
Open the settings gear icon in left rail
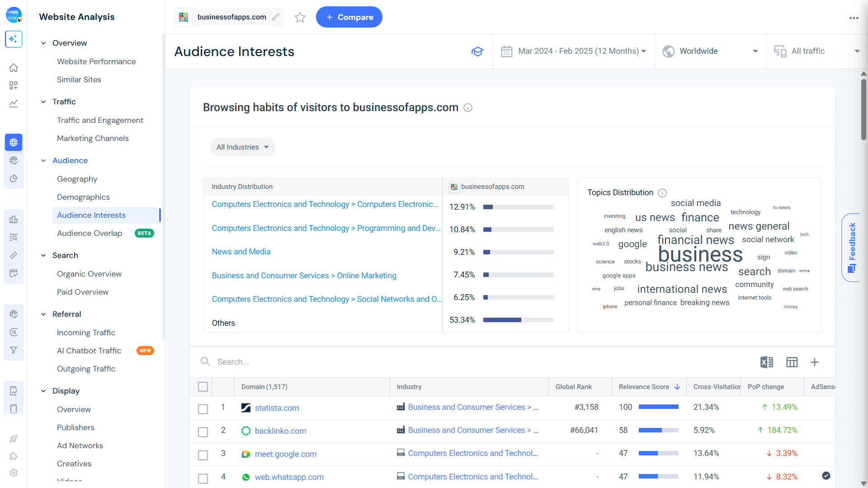pos(14,473)
